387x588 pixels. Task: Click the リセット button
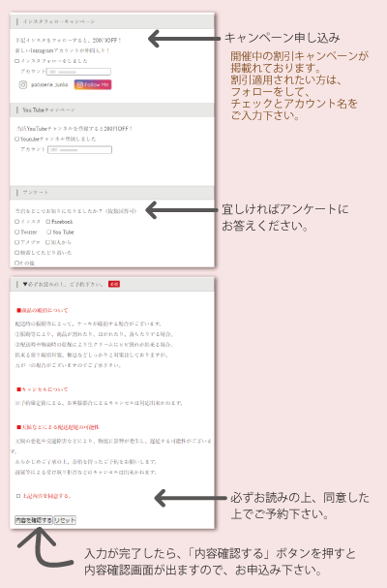coord(65,520)
